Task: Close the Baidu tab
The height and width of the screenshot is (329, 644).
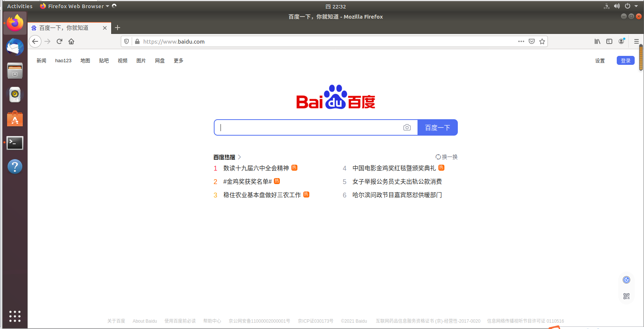Action: tap(105, 28)
